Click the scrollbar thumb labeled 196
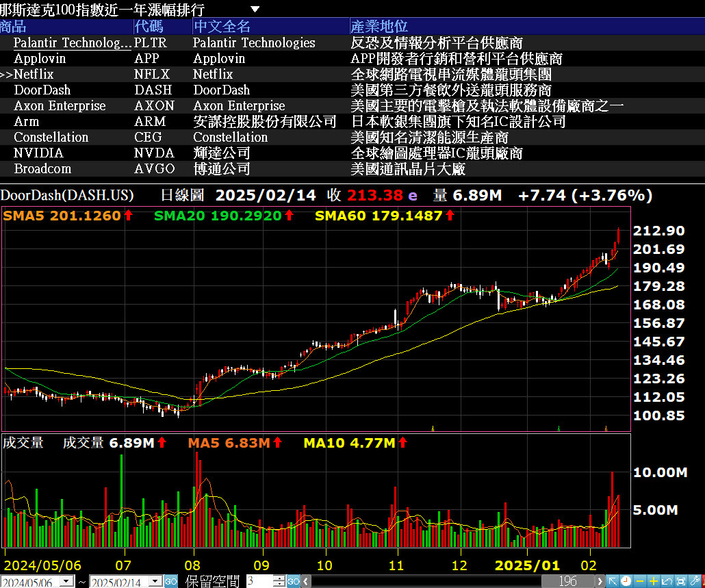705x588 pixels. pyautogui.click(x=567, y=581)
